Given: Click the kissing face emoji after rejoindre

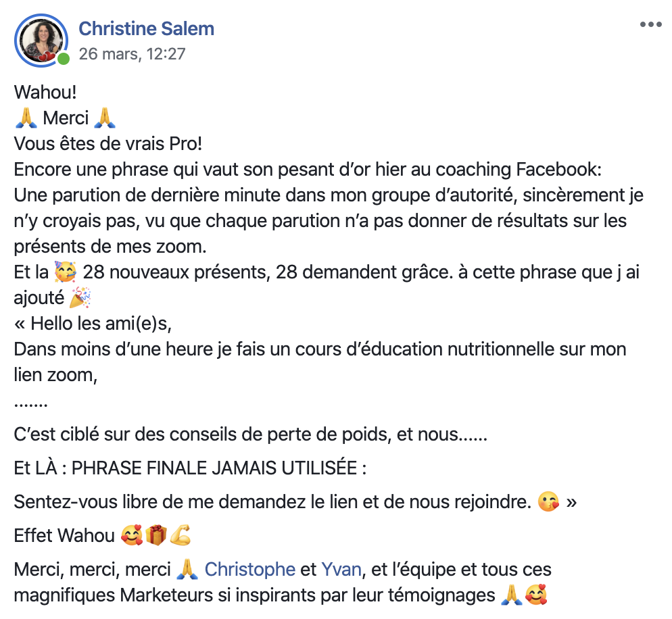Looking at the screenshot, I should click(x=548, y=501).
